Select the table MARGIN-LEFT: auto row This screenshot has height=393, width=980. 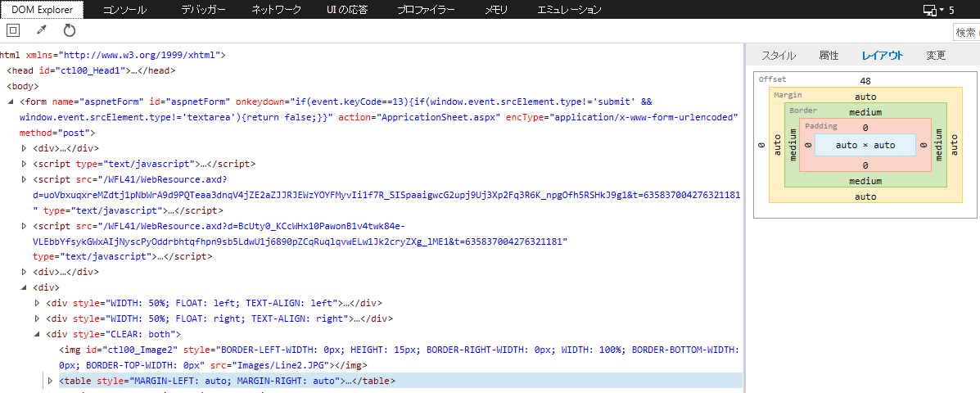click(400, 381)
